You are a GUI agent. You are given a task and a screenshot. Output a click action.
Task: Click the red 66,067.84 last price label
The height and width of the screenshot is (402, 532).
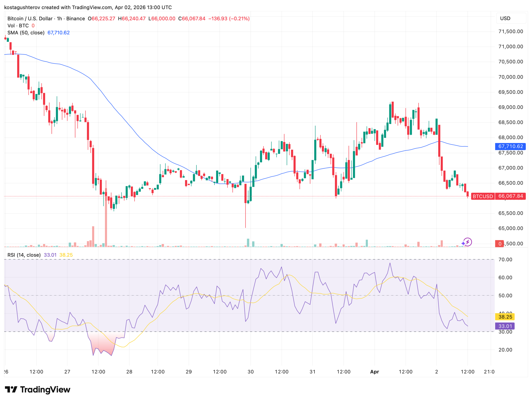click(x=510, y=196)
